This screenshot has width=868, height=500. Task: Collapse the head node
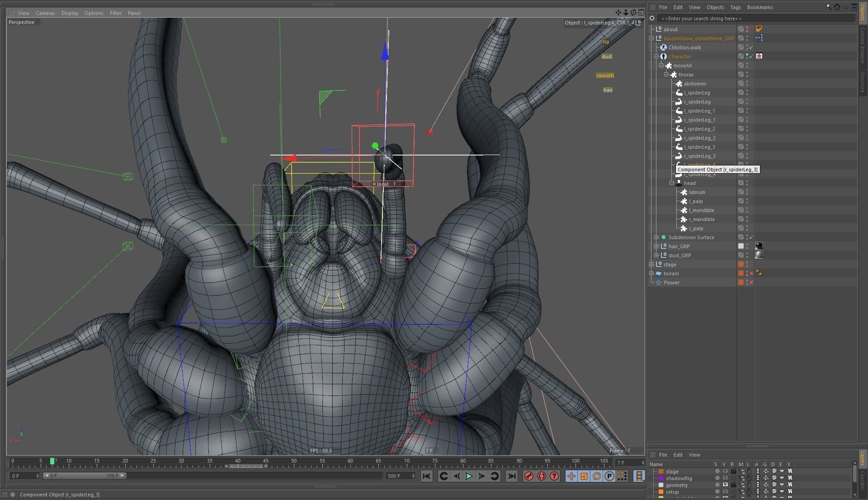[672, 183]
